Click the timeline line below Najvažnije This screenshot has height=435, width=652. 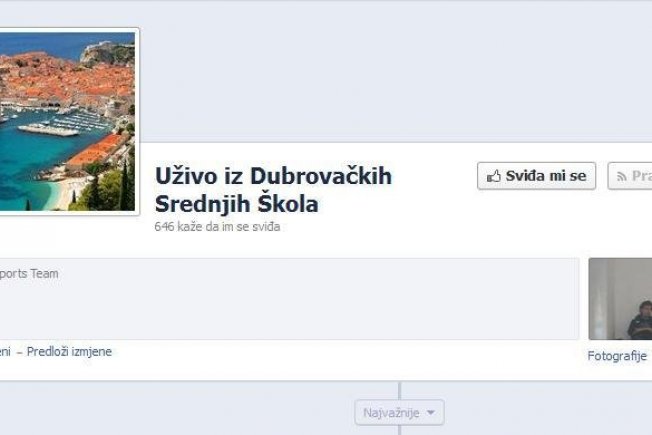(399, 430)
